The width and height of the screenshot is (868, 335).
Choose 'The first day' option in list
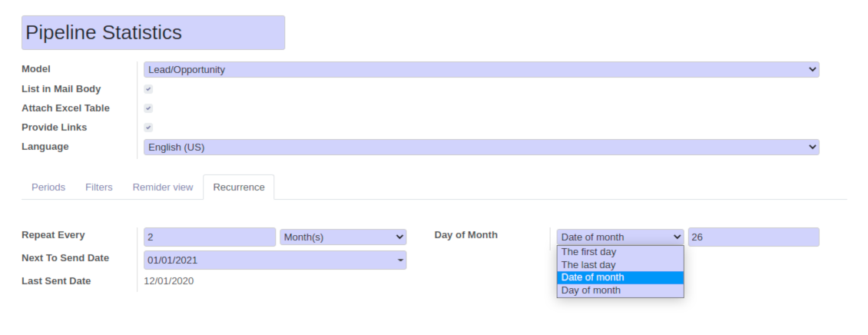(x=620, y=252)
